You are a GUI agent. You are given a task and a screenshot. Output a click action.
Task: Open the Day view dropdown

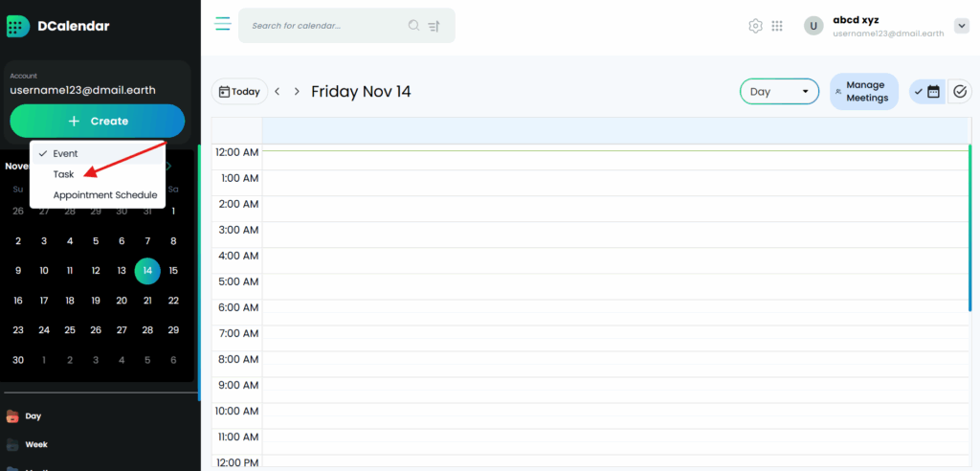tap(779, 92)
